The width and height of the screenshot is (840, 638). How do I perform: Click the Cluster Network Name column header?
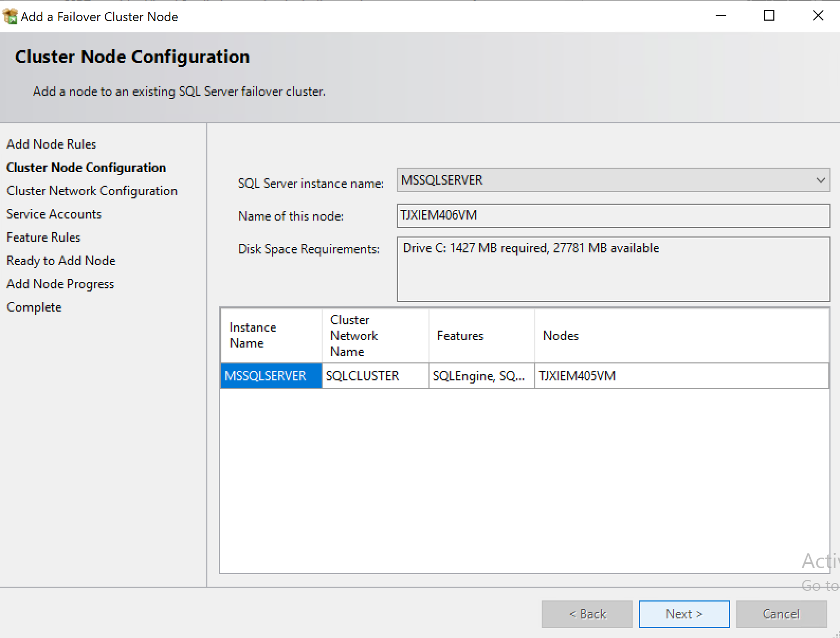point(375,336)
